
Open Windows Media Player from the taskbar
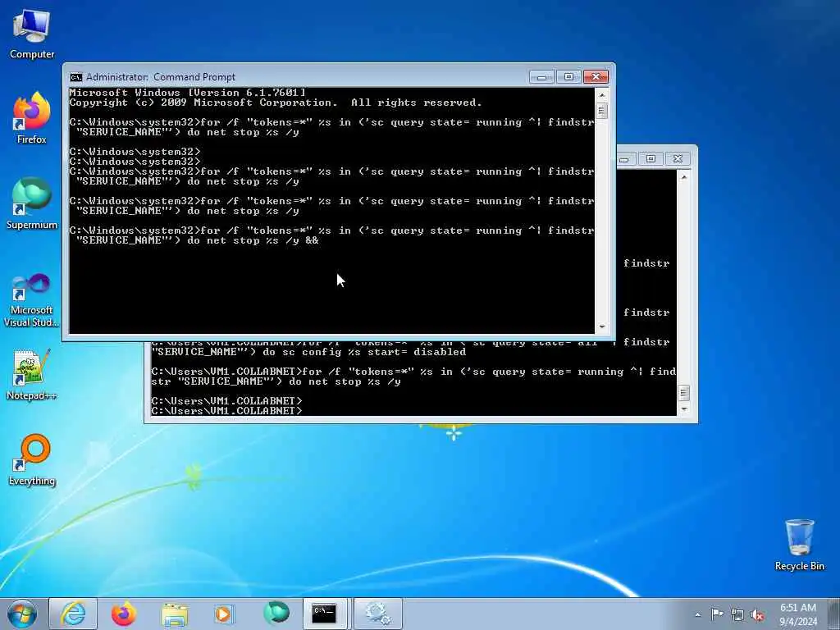pyautogui.click(x=224, y=614)
